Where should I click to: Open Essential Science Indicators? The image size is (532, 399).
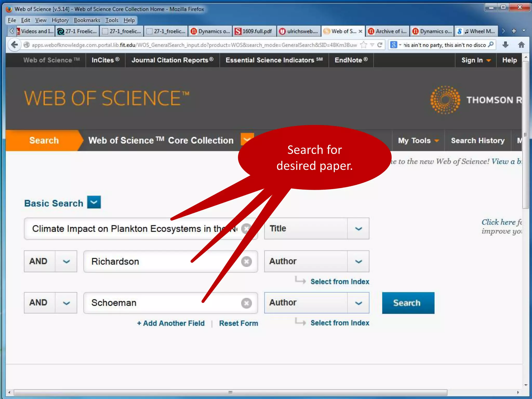coord(274,60)
